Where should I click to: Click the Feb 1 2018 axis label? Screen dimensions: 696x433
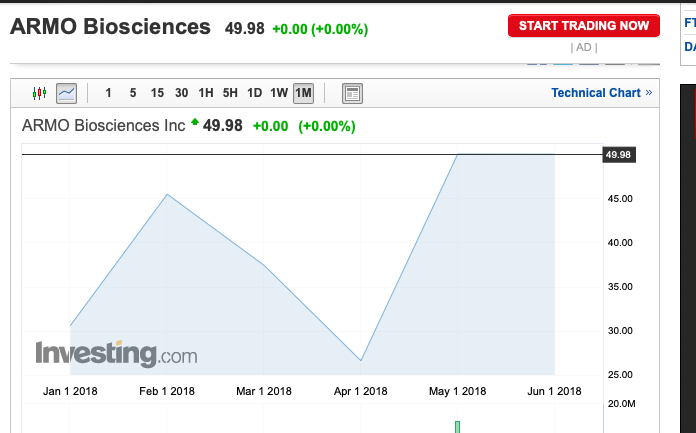pos(167,391)
